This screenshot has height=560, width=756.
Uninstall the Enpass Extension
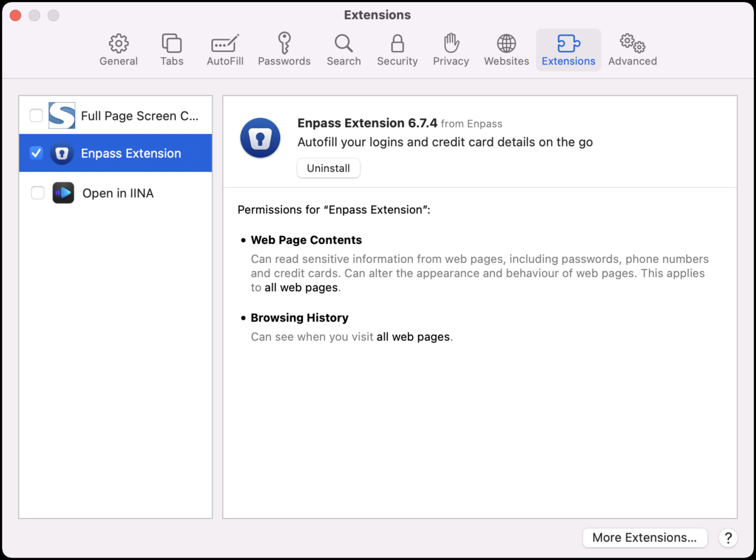point(328,168)
